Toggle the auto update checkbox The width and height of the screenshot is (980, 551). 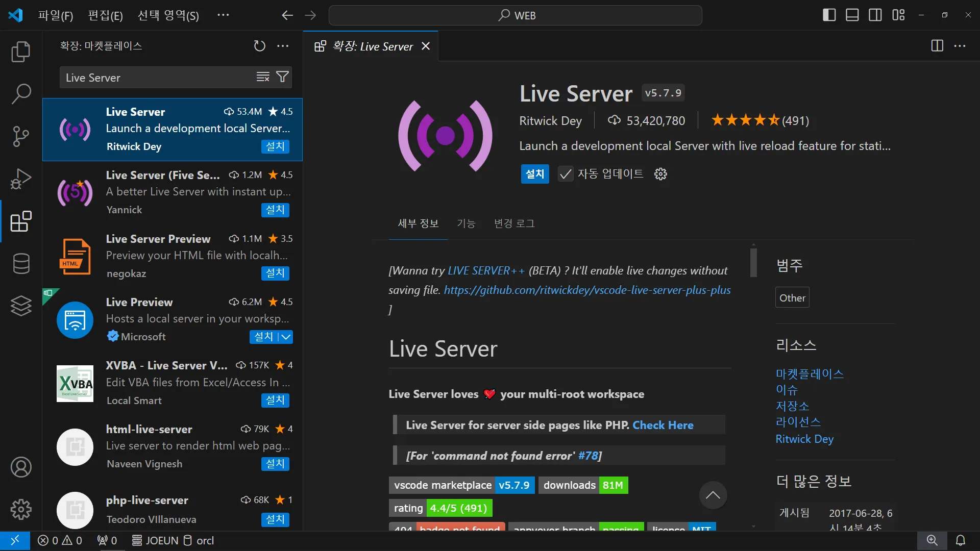point(565,174)
